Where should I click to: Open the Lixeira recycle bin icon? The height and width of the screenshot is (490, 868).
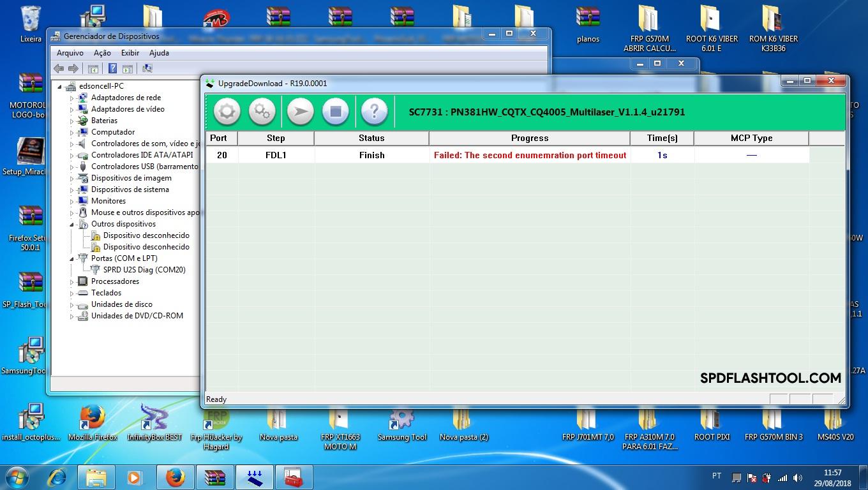[x=31, y=24]
